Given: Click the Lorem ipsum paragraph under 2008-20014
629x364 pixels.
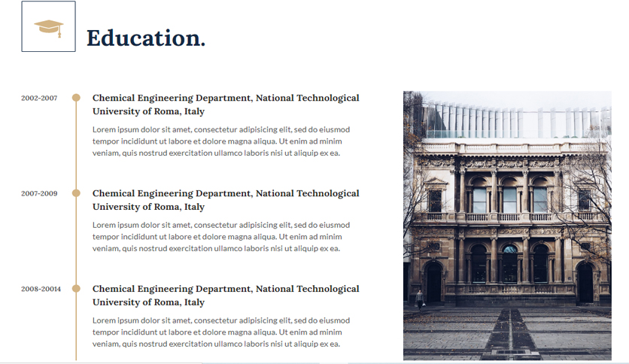Looking at the screenshot, I should 221,332.
